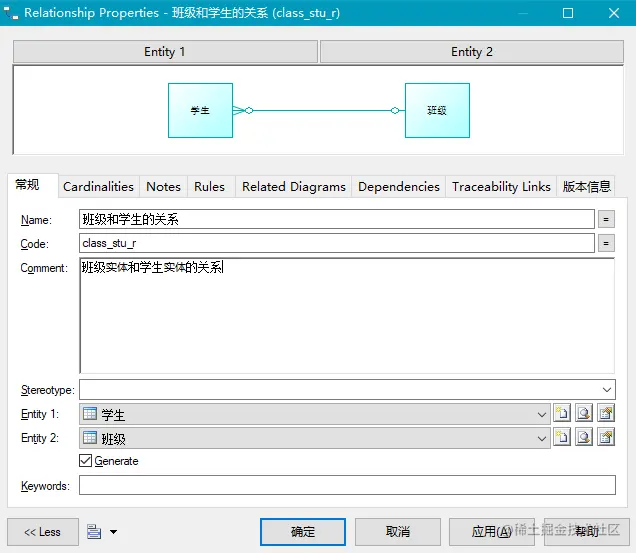Click the relationship line in preview diagram
The height and width of the screenshot is (553, 636).
[x=320, y=110]
